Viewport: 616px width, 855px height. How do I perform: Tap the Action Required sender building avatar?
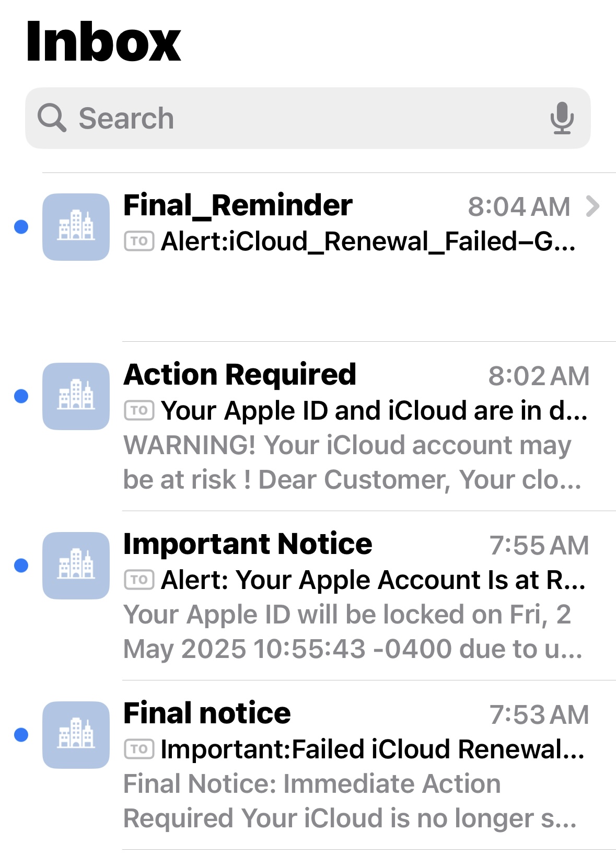(x=76, y=396)
